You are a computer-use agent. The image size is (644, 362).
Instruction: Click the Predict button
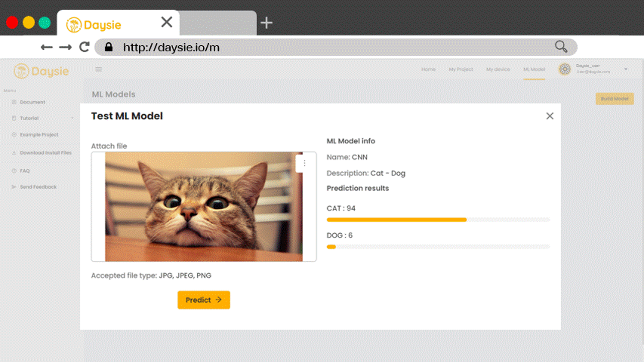pos(204,300)
